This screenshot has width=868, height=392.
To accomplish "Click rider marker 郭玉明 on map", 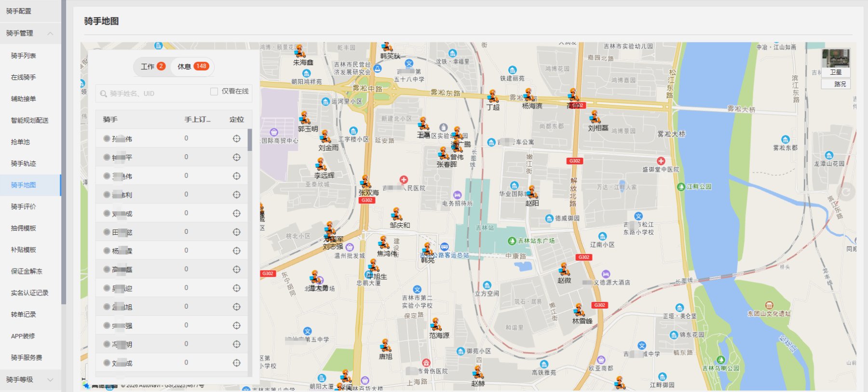I will point(305,118).
